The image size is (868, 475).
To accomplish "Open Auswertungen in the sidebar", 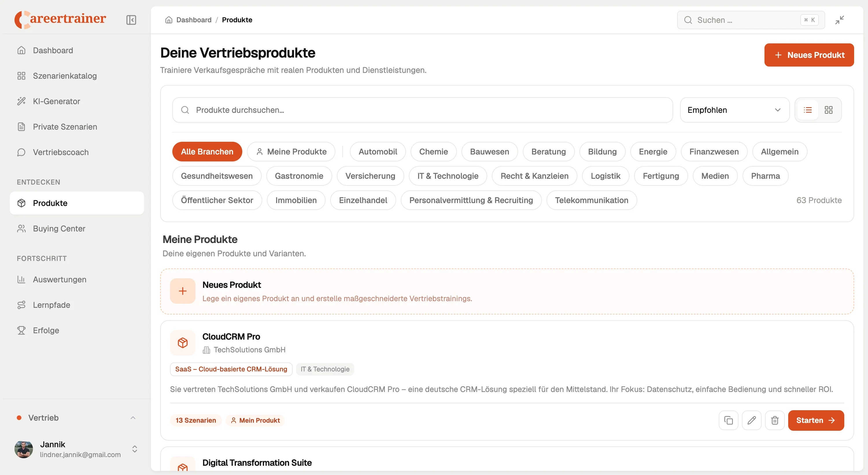I will pyautogui.click(x=77, y=279).
